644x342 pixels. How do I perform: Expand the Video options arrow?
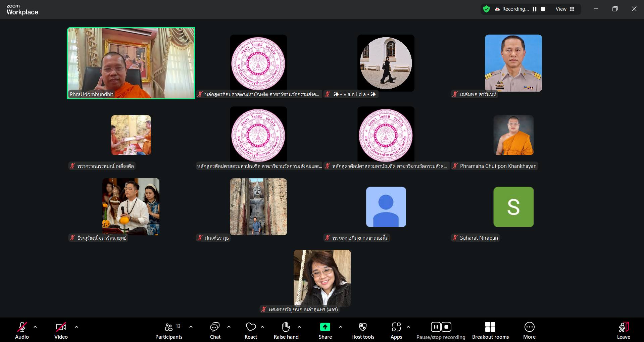coord(77,327)
